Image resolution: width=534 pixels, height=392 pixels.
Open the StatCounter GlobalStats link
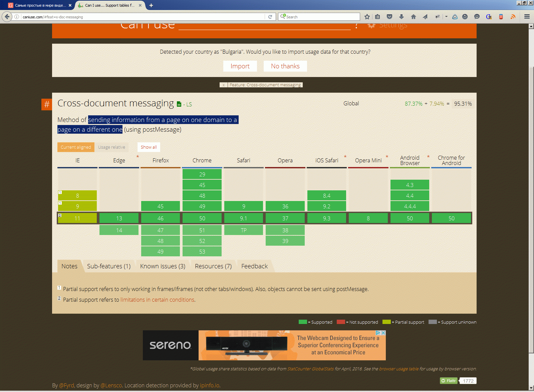click(310, 369)
